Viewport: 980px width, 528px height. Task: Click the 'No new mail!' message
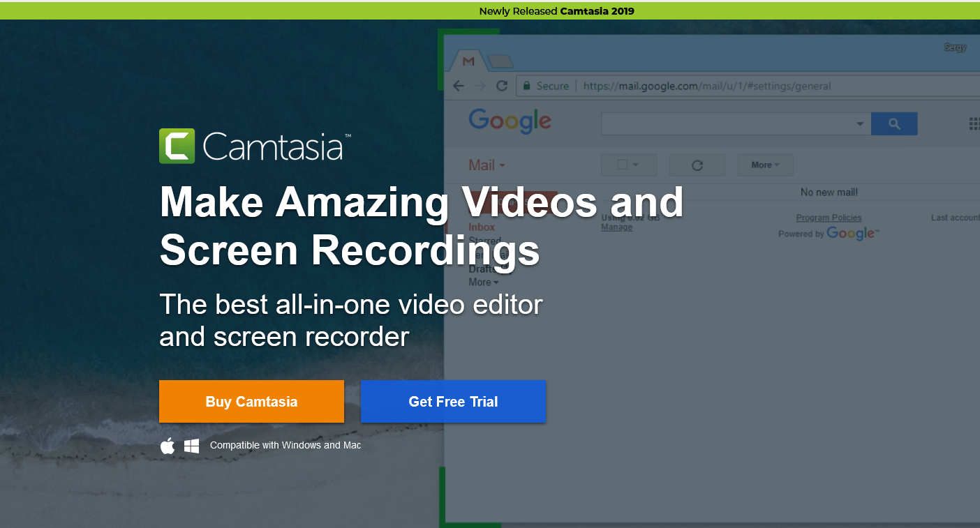(x=829, y=192)
